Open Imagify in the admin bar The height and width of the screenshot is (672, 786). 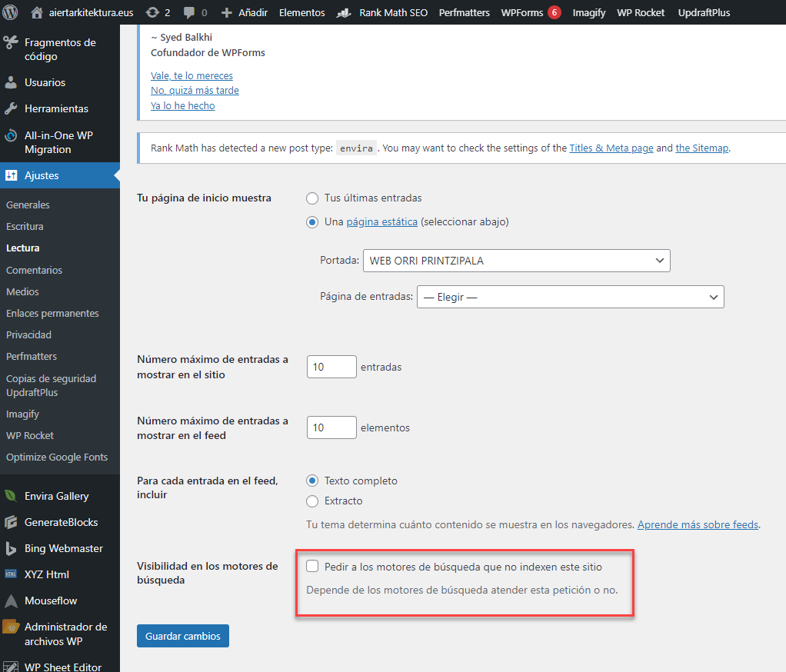click(589, 12)
